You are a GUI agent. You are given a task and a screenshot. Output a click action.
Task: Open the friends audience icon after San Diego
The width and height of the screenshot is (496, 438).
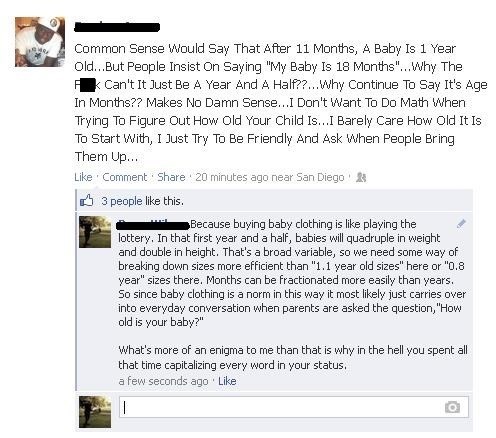click(361, 177)
